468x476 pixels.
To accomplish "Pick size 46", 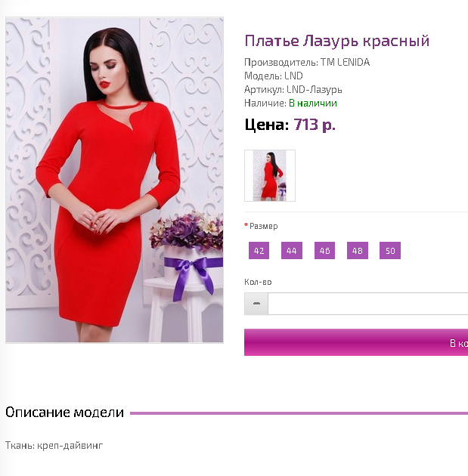I will tap(324, 250).
